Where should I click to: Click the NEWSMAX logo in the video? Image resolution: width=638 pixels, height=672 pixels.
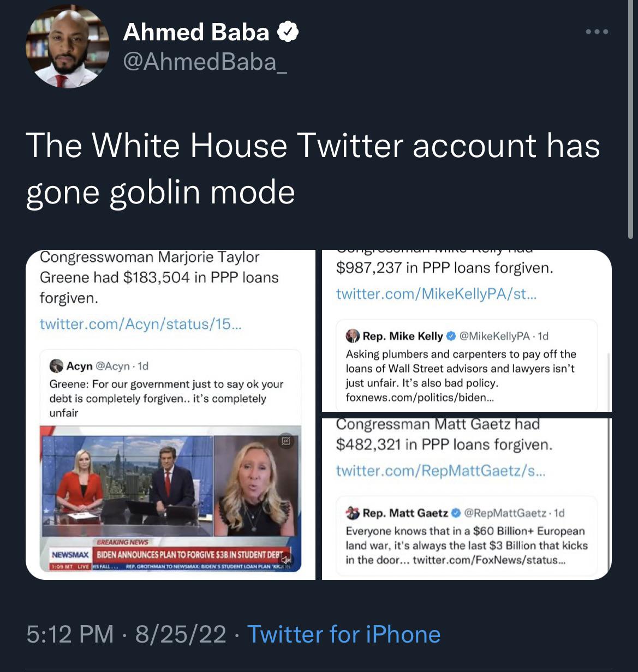click(x=70, y=555)
